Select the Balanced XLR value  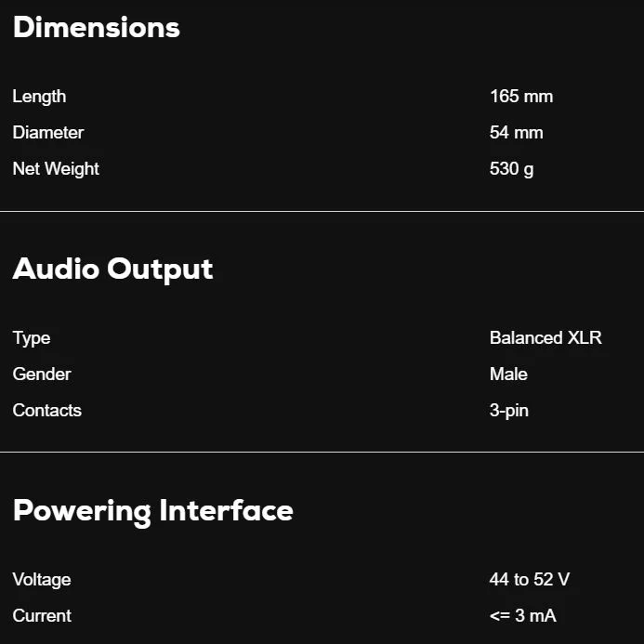tap(545, 338)
